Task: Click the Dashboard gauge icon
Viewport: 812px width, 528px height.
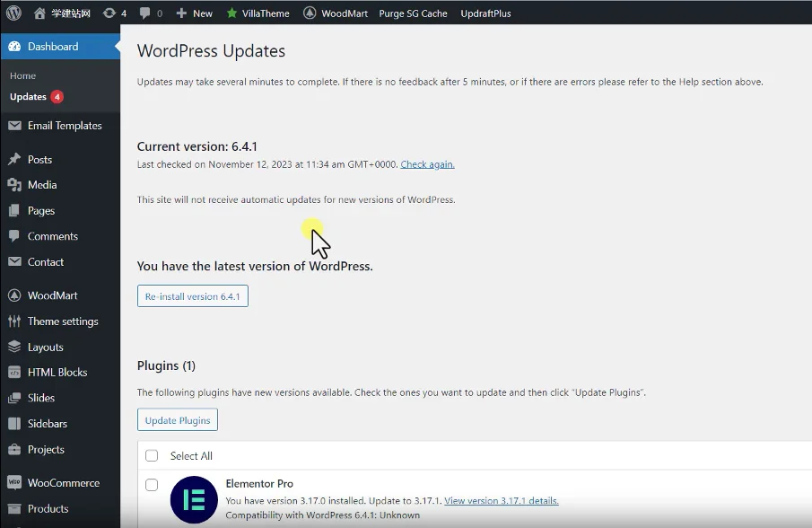Action: point(14,46)
